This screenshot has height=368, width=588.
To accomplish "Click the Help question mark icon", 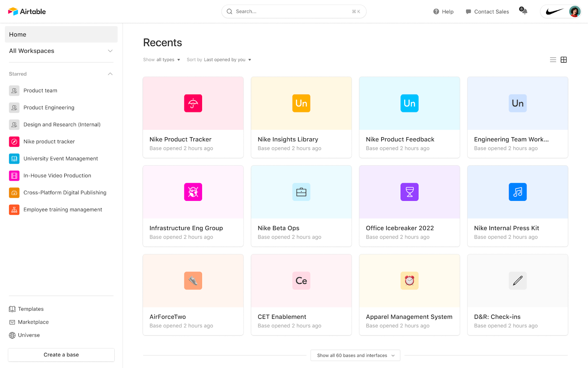I will point(436,11).
